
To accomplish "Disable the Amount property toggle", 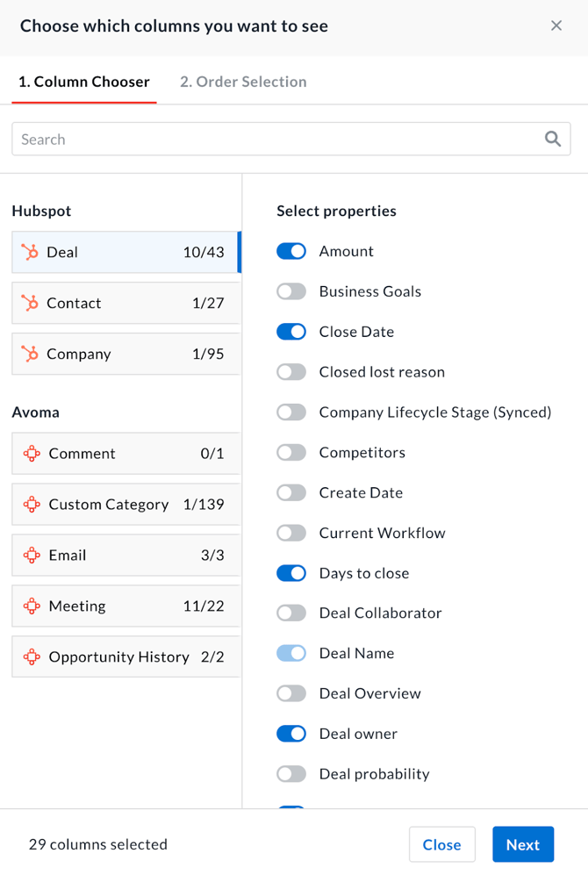I will [291, 252].
